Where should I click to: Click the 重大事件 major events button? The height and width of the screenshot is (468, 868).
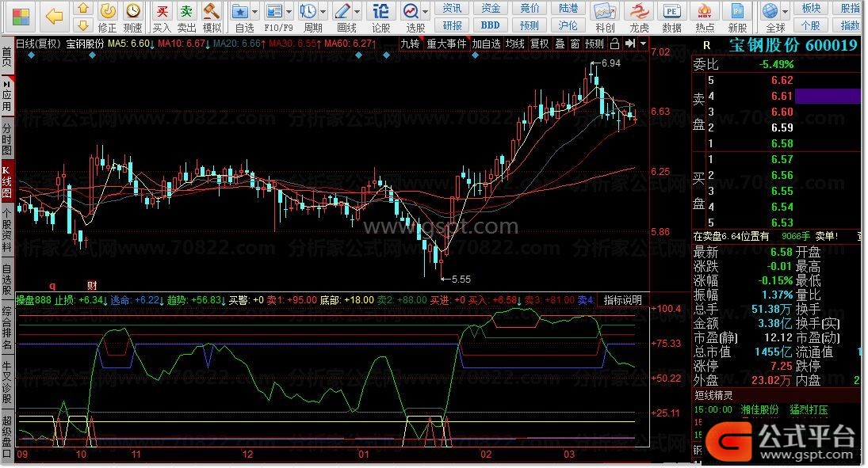[x=446, y=44]
